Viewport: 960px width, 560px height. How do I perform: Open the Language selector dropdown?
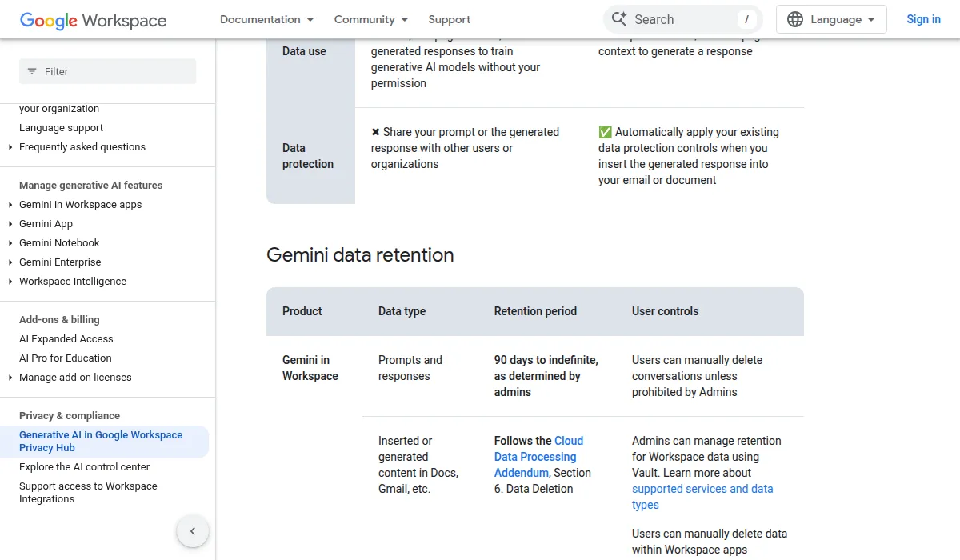831,19
